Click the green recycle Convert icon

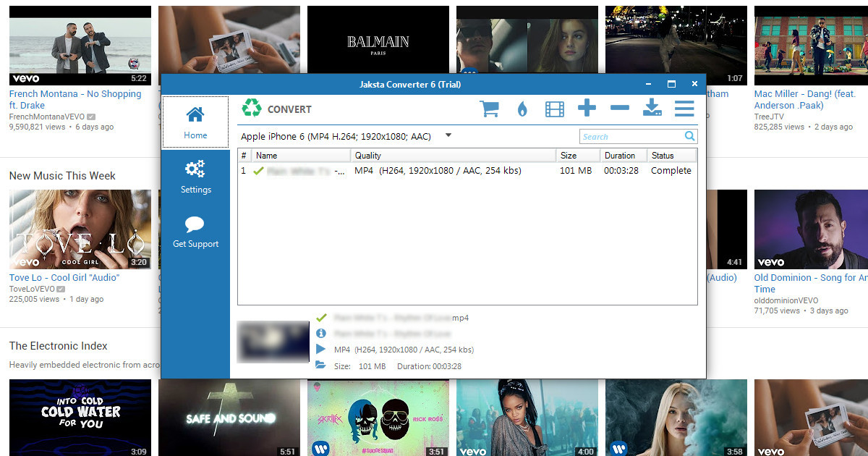click(252, 109)
